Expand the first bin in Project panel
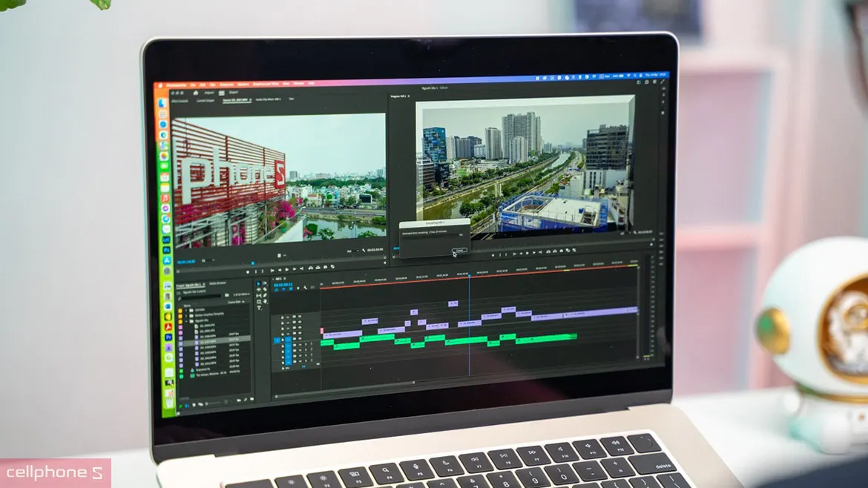Screen dimensions: 868x488 click(x=186, y=310)
